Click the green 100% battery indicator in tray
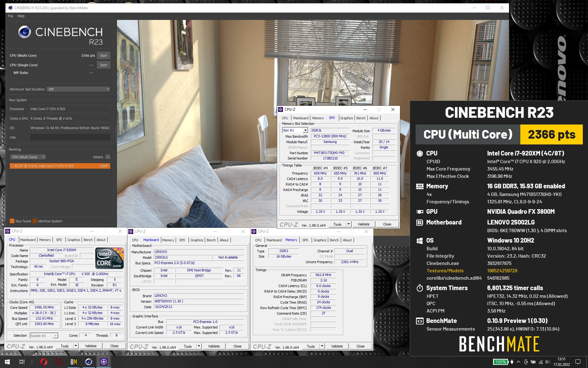The width and height of the screenshot is (588, 368). (x=500, y=362)
